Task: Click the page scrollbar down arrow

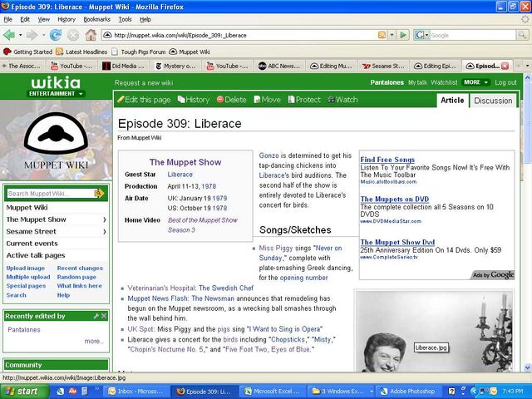Action: click(x=527, y=367)
